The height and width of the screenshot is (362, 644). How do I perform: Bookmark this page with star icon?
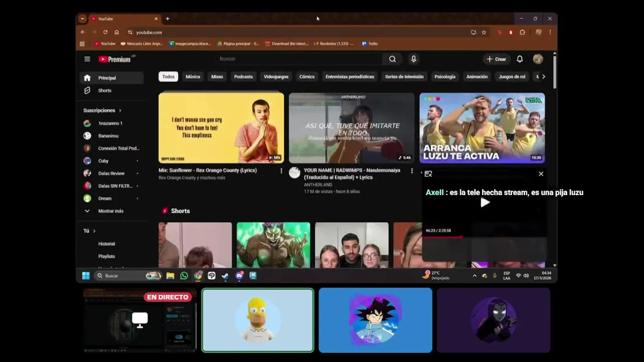484,32
